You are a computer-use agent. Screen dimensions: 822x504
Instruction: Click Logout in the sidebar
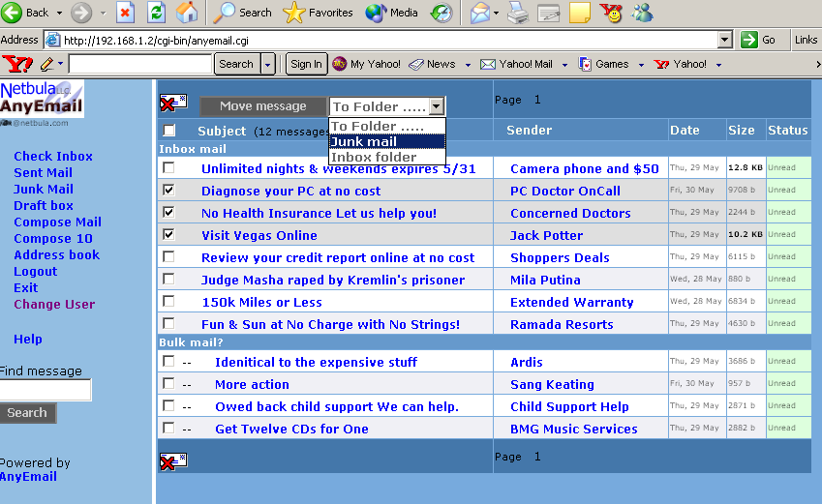click(x=35, y=272)
